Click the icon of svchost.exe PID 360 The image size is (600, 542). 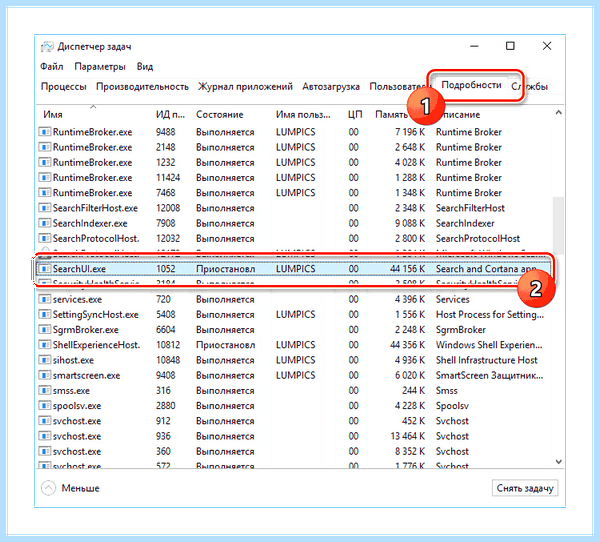(44, 451)
